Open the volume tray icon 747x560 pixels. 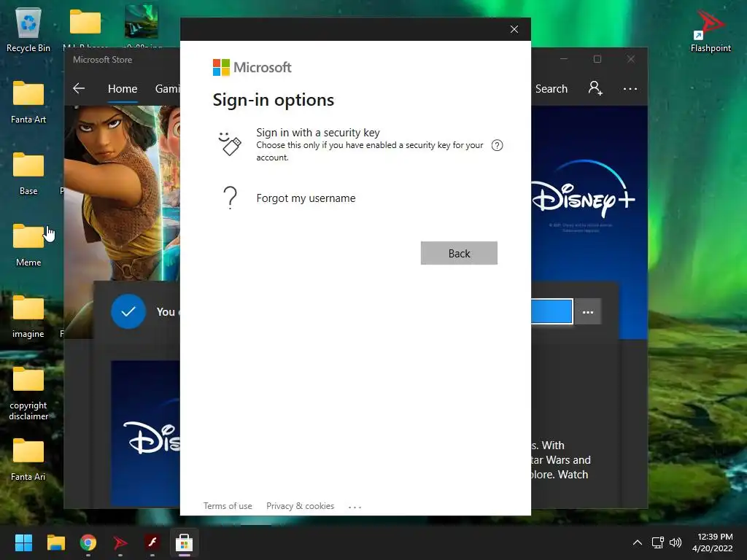[676, 542]
